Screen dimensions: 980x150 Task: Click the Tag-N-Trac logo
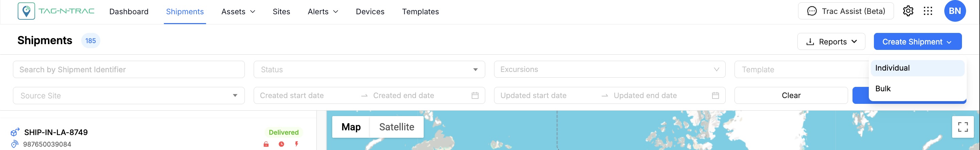pyautogui.click(x=56, y=11)
